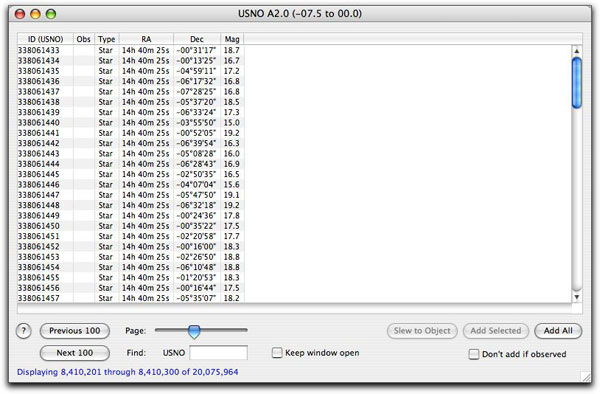
Task: Click the Displaying 8,410,201 through 8,410,300 status text
Action: click(x=128, y=372)
